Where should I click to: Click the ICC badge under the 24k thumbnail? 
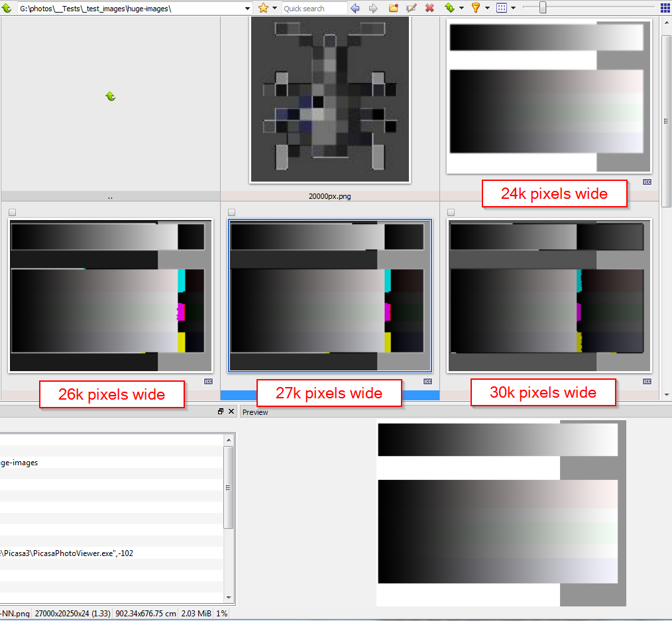pyautogui.click(x=647, y=182)
